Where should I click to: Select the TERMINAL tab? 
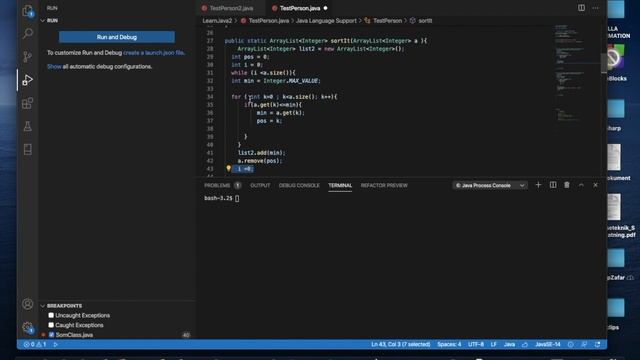(x=340, y=185)
